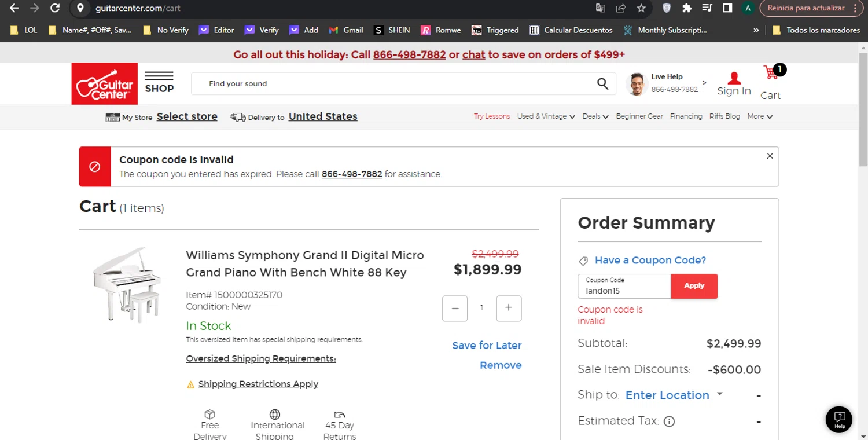The width and height of the screenshot is (868, 440).
Task: Expand the Deals menu
Action: [595, 116]
